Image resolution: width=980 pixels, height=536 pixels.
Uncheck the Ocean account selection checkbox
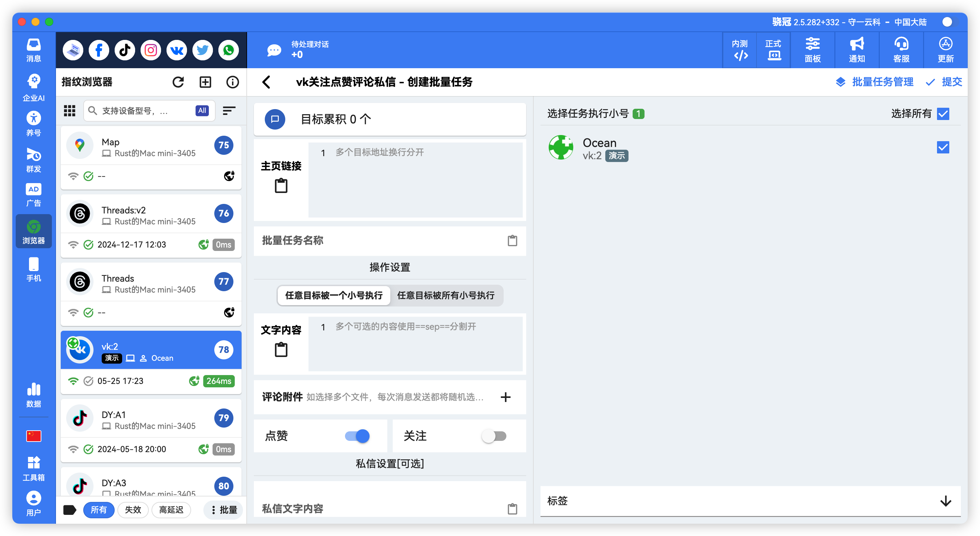click(x=943, y=147)
